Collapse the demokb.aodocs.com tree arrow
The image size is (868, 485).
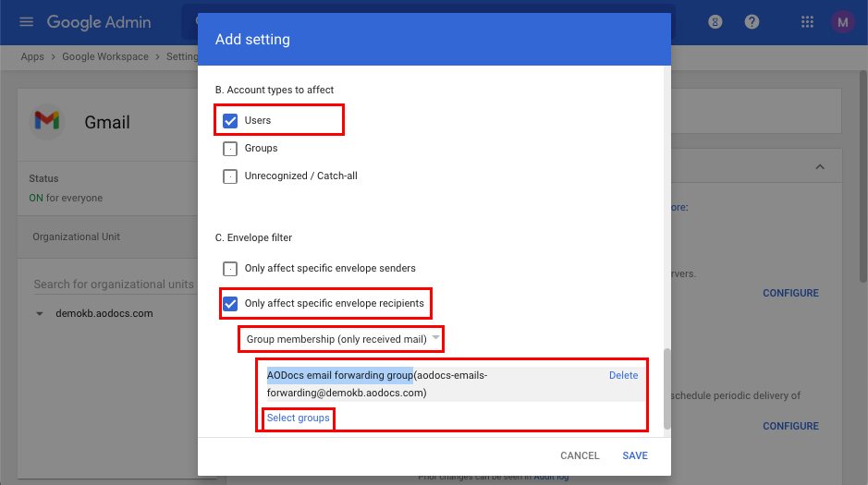point(40,313)
